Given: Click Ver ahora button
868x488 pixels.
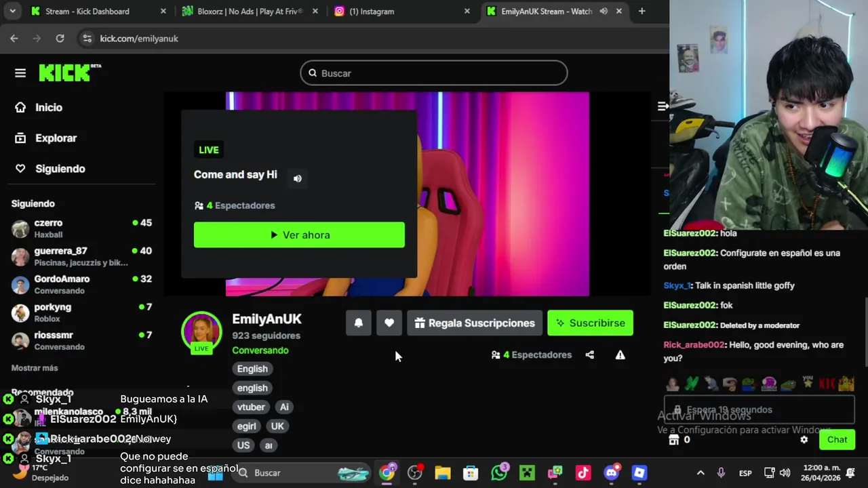Looking at the screenshot, I should point(299,235).
